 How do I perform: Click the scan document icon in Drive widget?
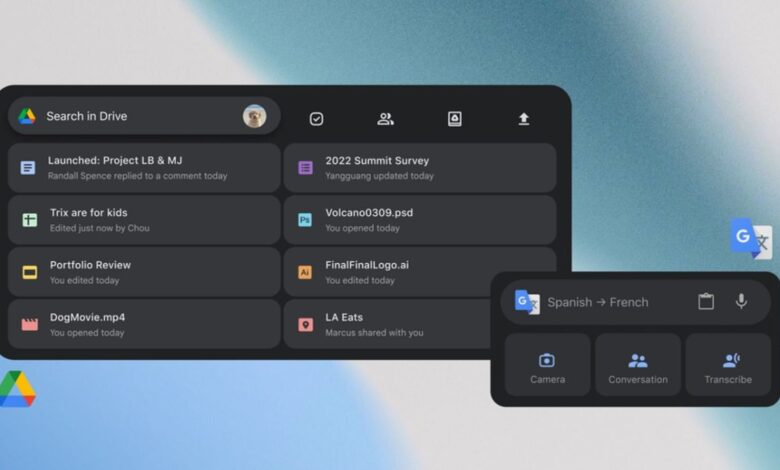tap(455, 119)
